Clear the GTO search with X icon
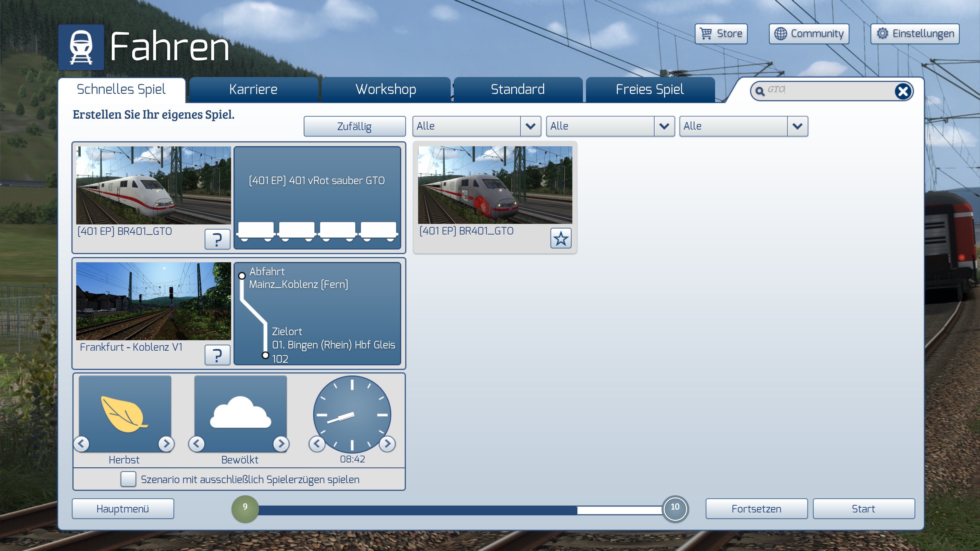 coord(902,91)
